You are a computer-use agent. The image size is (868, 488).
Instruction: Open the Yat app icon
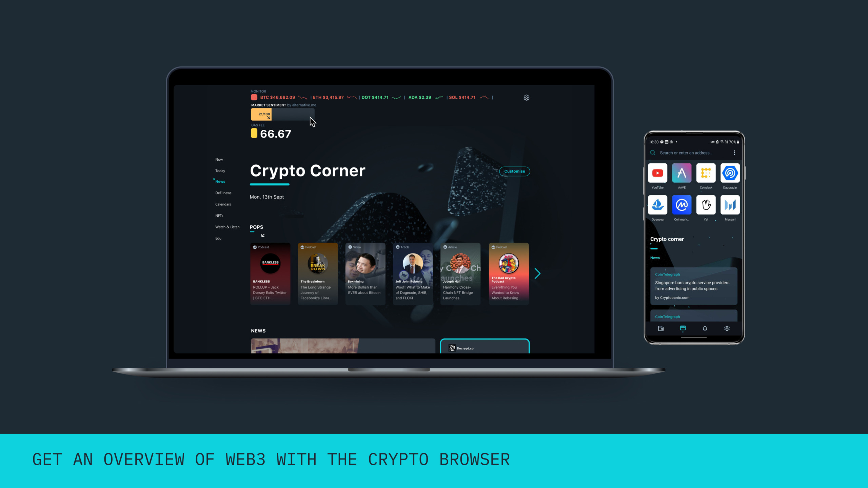click(706, 205)
